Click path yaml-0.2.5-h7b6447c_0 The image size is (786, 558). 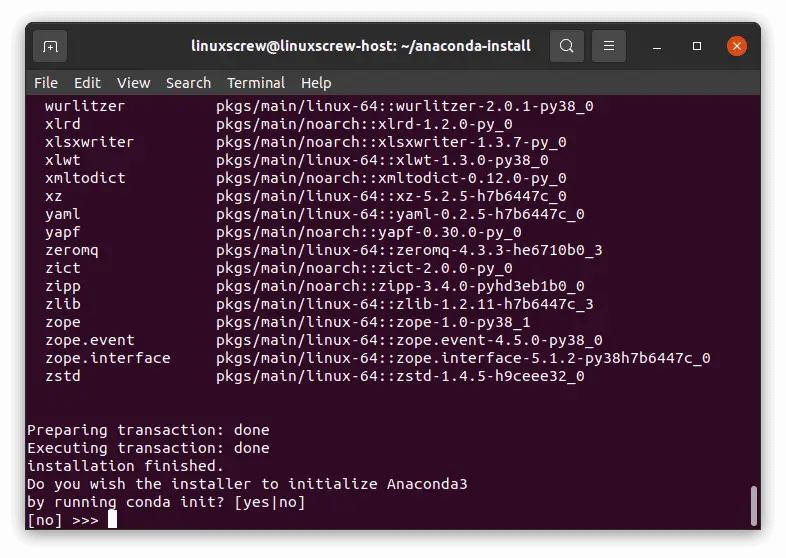[490, 215]
